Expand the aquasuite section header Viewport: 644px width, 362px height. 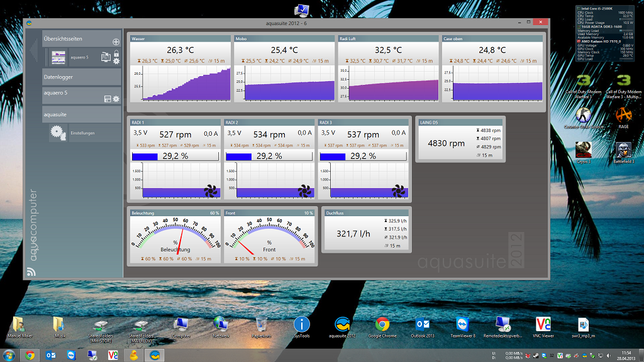point(80,115)
